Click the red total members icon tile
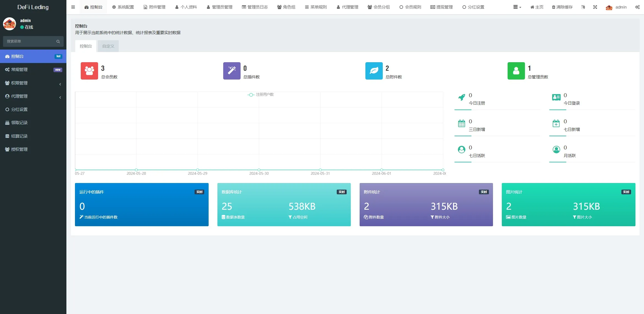644x314 pixels. pos(89,71)
